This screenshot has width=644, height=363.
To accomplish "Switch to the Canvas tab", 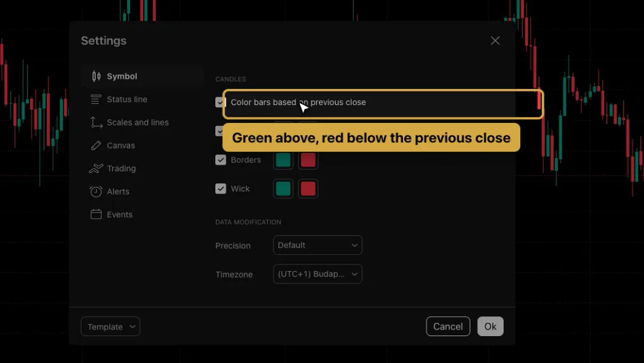I will pyautogui.click(x=143, y=146).
